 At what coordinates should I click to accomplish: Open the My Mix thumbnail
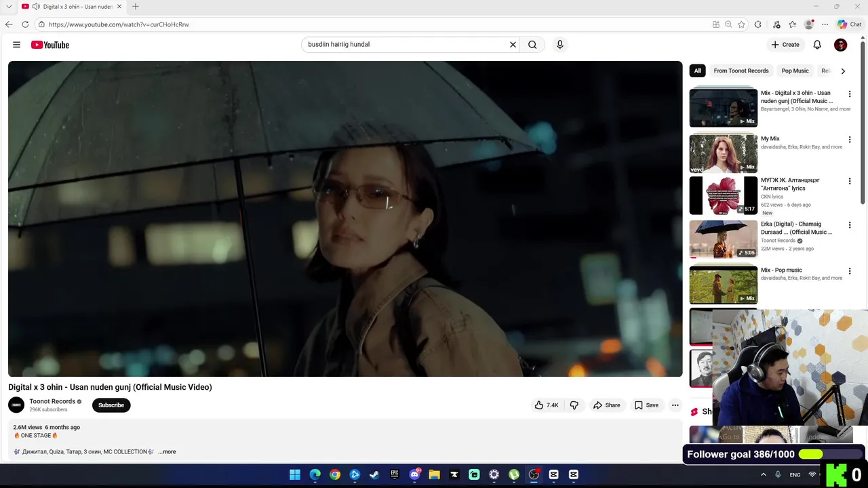724,153
